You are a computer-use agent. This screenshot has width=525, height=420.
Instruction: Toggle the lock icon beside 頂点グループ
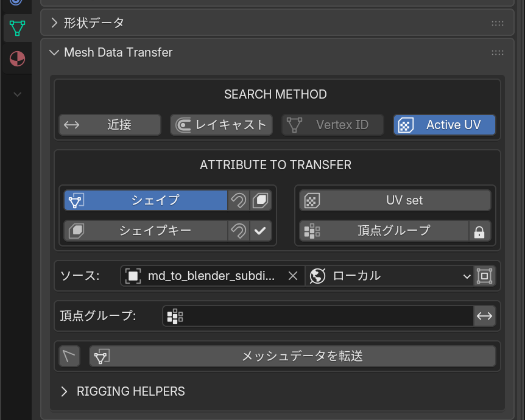[479, 231]
